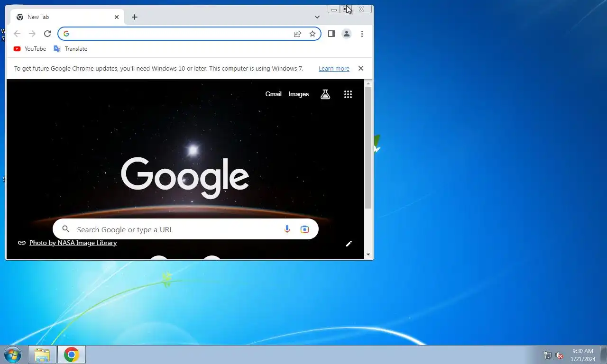The height and width of the screenshot is (364, 607).
Task: Click the page scroll-up arrow
Action: click(x=368, y=83)
